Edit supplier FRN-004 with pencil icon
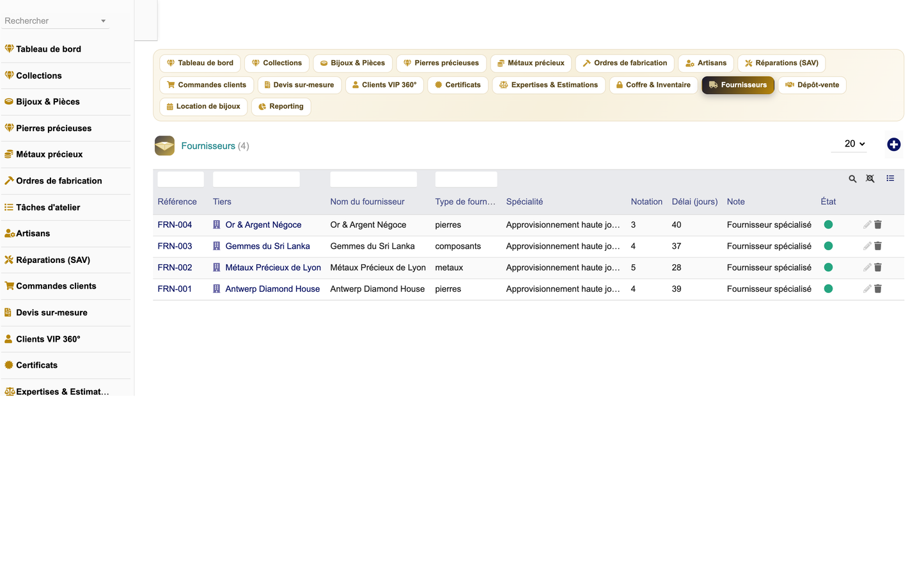The image size is (924, 572). (x=867, y=225)
